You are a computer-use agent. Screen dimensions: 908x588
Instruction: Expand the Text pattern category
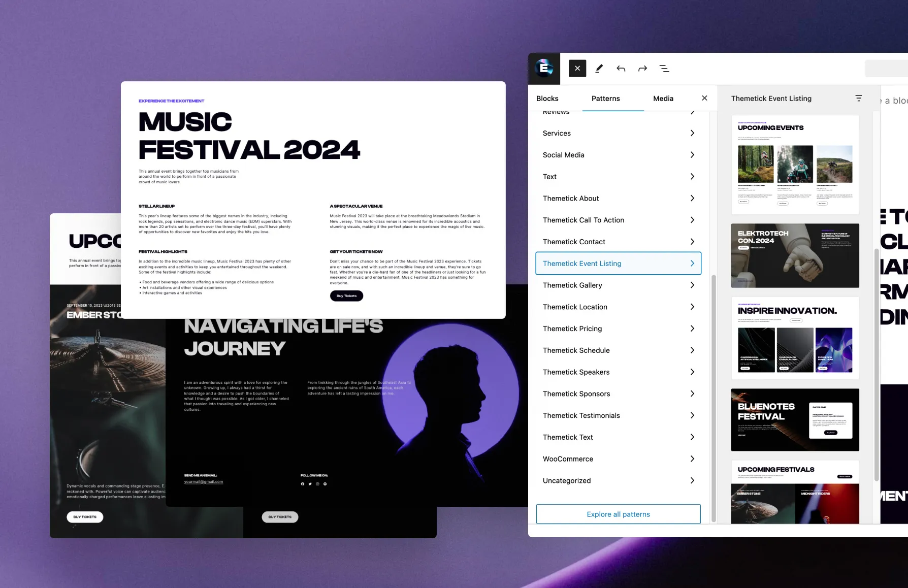tap(618, 177)
